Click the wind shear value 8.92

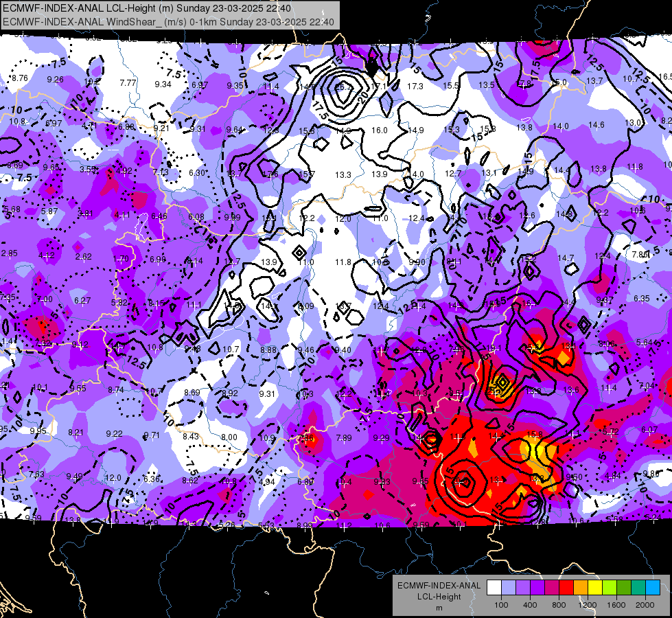tap(230, 393)
